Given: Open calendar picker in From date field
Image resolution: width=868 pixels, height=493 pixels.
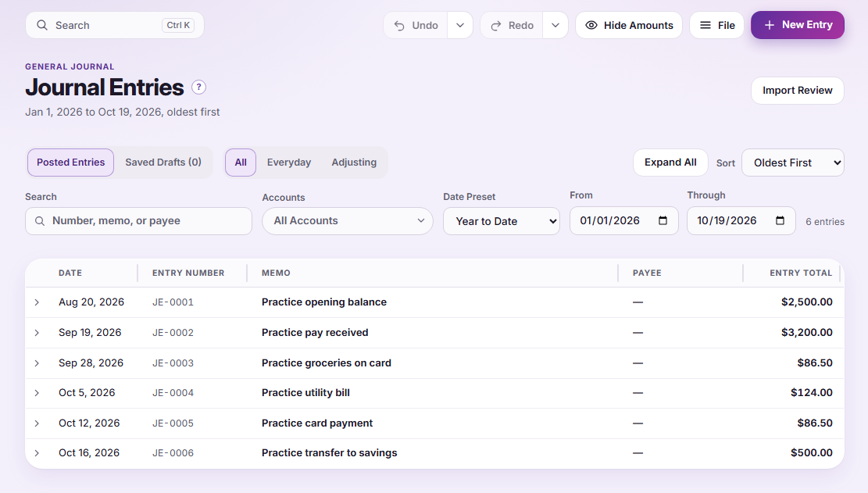Looking at the screenshot, I should tap(663, 221).
